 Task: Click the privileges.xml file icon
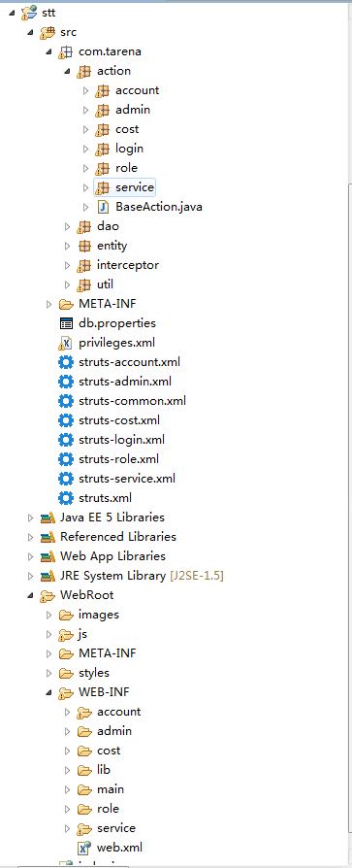tap(65, 343)
